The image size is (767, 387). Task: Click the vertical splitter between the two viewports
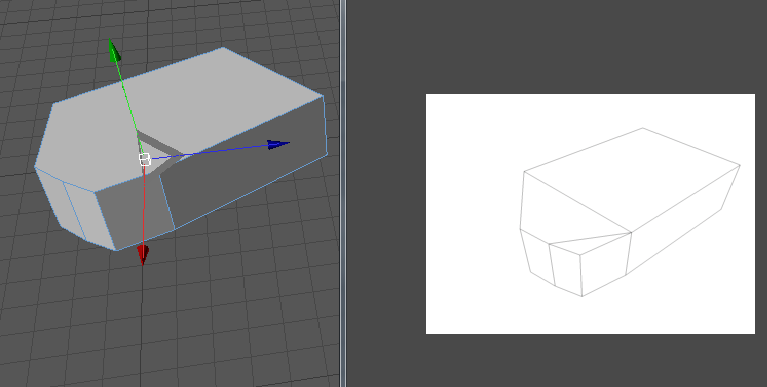coord(343,193)
